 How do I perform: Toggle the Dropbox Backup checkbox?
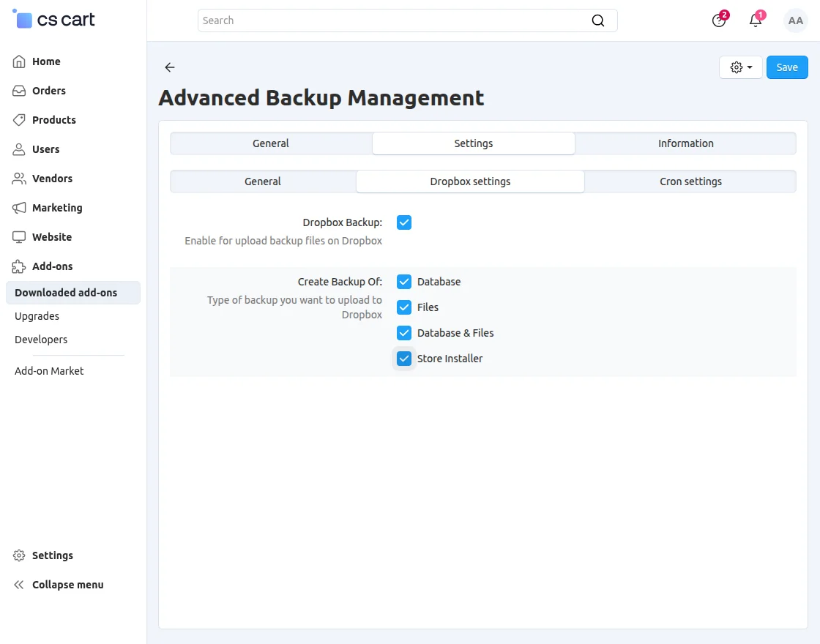coord(403,222)
